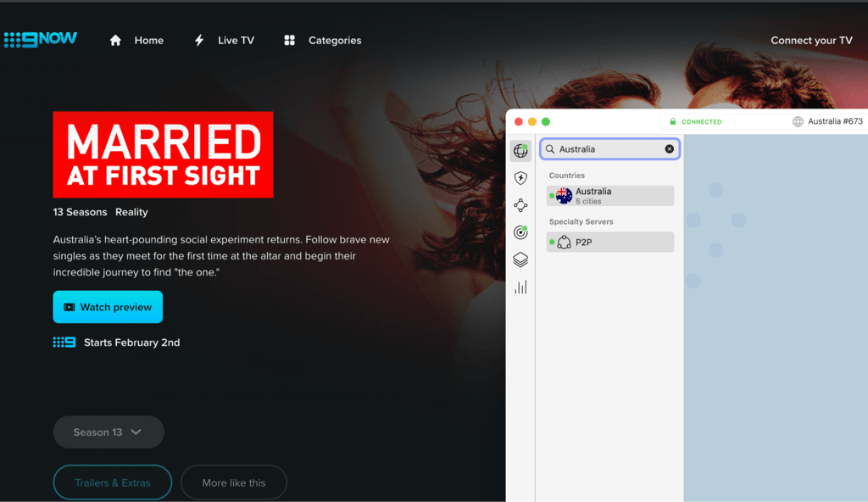Click the Married At First Sight title banner
The image size is (868, 502).
(x=163, y=154)
